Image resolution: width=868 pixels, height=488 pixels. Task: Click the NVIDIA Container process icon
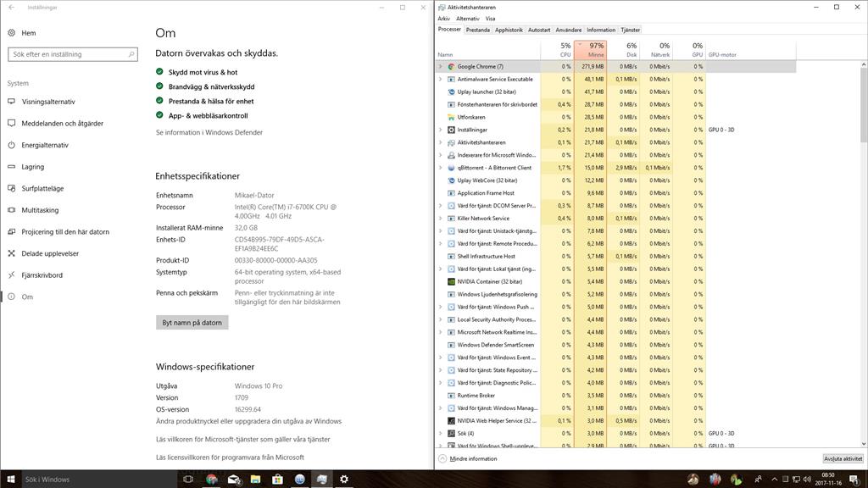point(451,281)
